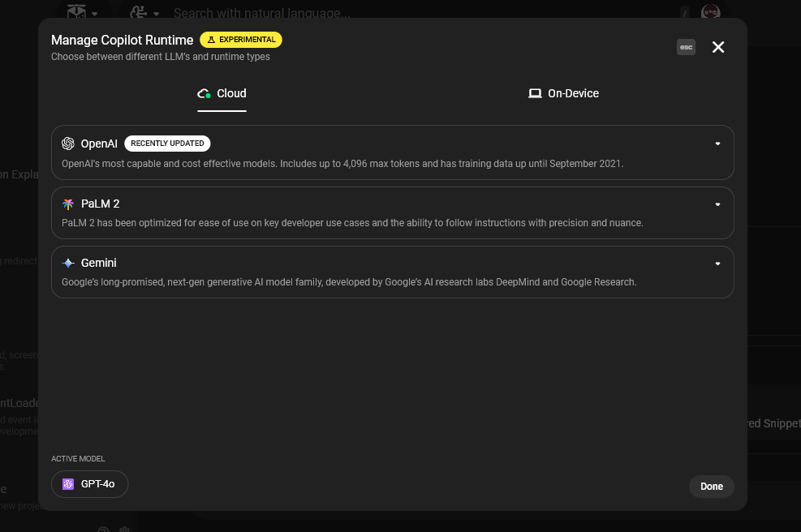801x532 pixels.
Task: Open the dropdown arrow next to the cube icon
Action: pyautogui.click(x=95, y=14)
